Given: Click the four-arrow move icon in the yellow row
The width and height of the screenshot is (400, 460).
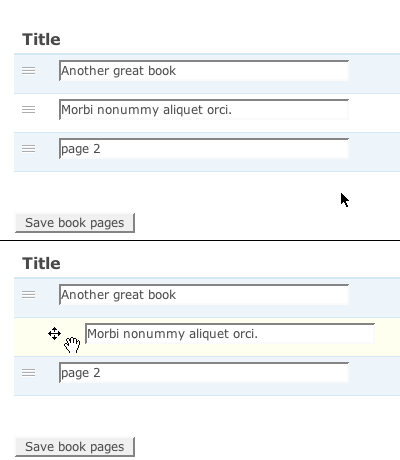Looking at the screenshot, I should [54, 333].
